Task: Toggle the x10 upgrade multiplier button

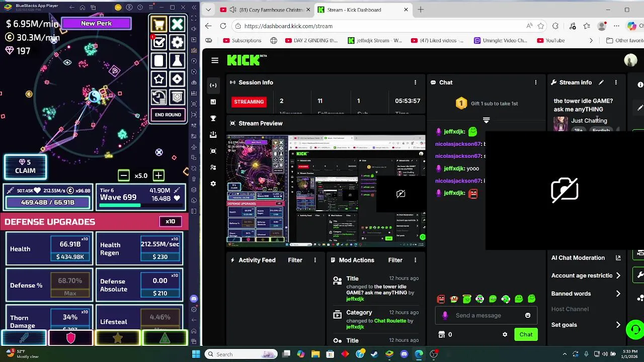Action: [x=170, y=222]
